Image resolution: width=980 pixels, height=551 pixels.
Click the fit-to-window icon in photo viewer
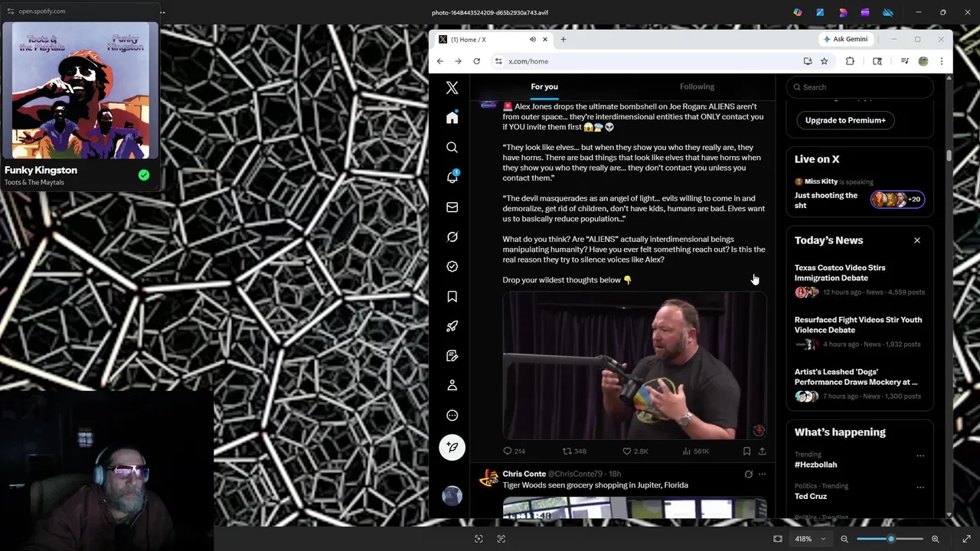click(x=778, y=539)
